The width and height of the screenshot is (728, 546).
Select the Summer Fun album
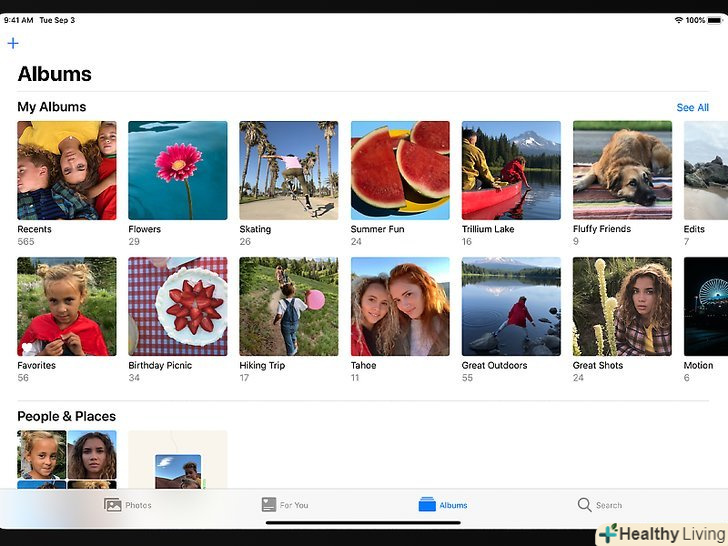point(400,170)
